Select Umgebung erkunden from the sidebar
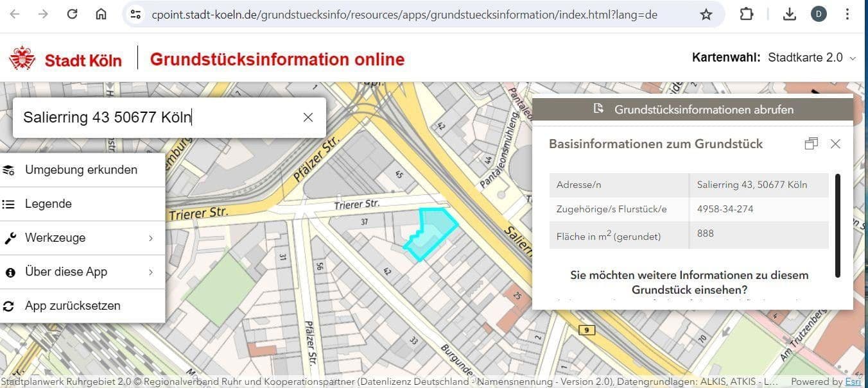The width and height of the screenshot is (868, 388). point(81,169)
